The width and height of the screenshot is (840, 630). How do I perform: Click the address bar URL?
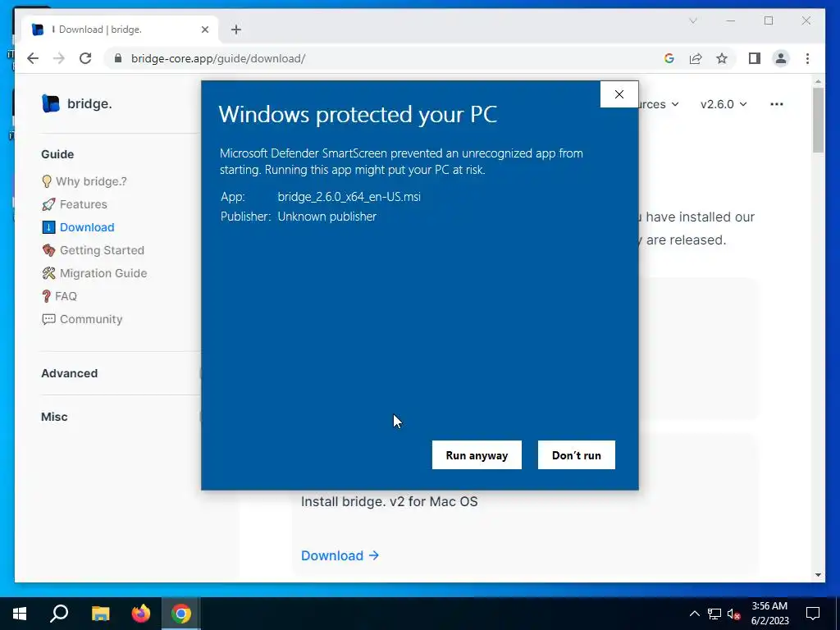click(218, 58)
